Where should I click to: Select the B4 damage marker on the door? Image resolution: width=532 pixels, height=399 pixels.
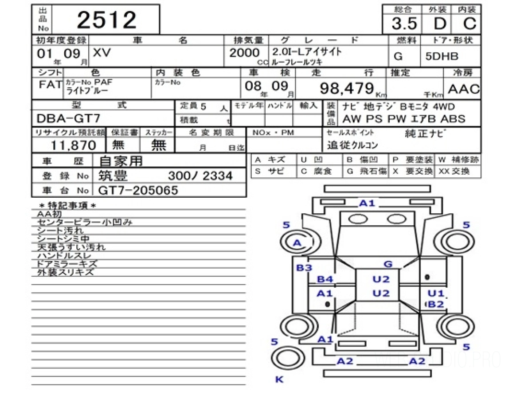coord(325,279)
